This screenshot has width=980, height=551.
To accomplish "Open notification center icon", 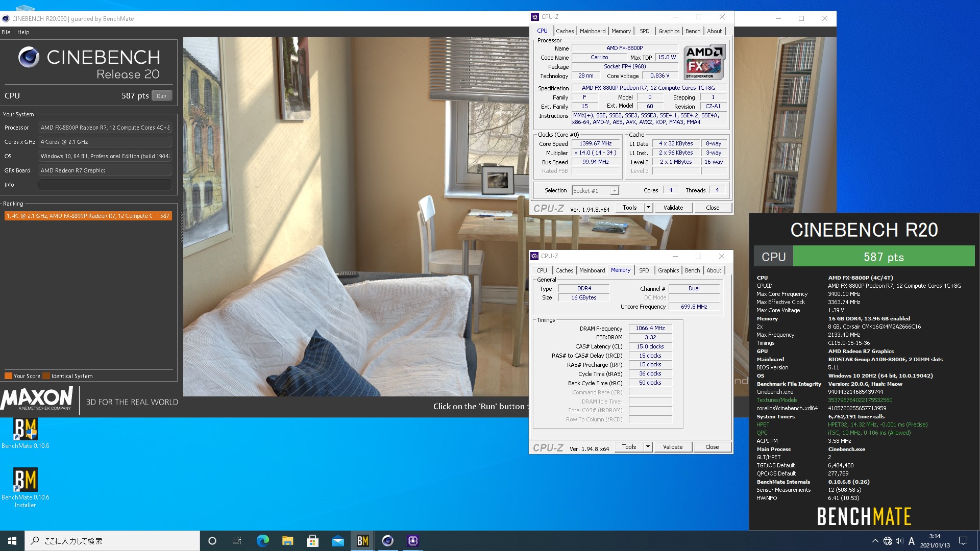I will (x=963, y=541).
